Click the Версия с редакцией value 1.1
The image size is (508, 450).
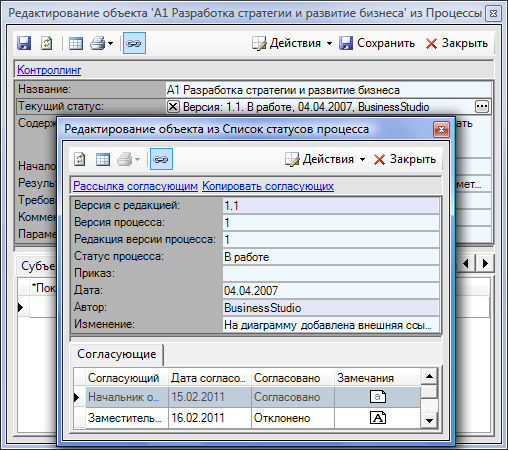(x=331, y=206)
